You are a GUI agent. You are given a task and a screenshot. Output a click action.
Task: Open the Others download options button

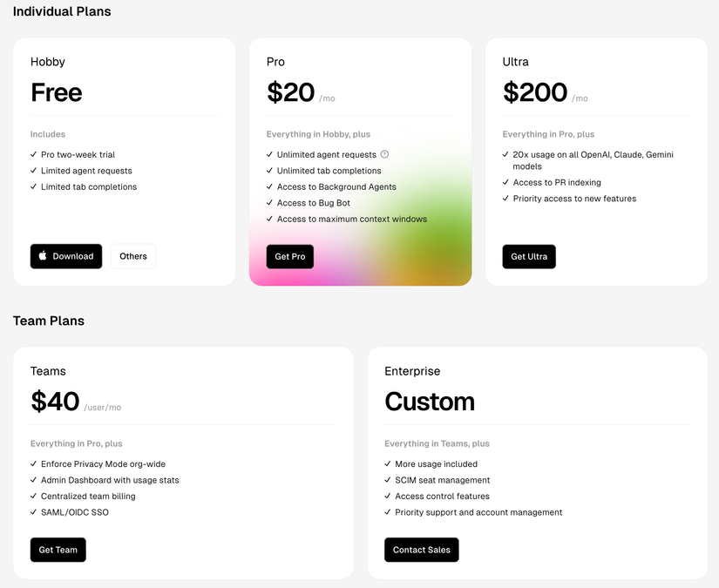[133, 256]
